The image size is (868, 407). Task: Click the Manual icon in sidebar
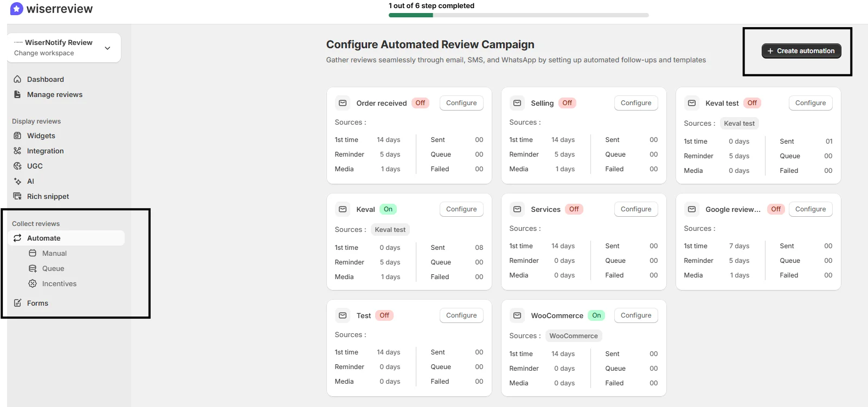coord(33,253)
